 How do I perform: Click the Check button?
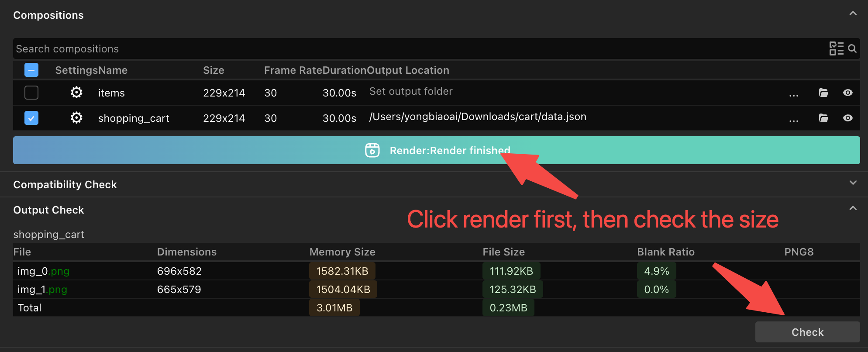(808, 332)
